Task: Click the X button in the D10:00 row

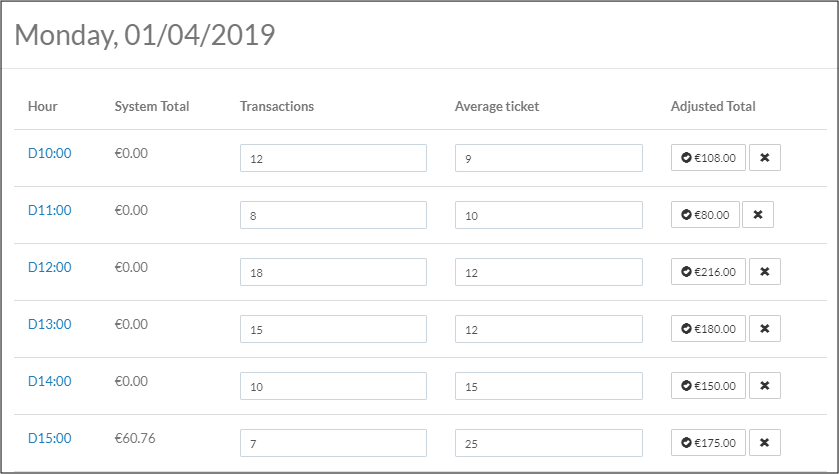Action: click(765, 158)
